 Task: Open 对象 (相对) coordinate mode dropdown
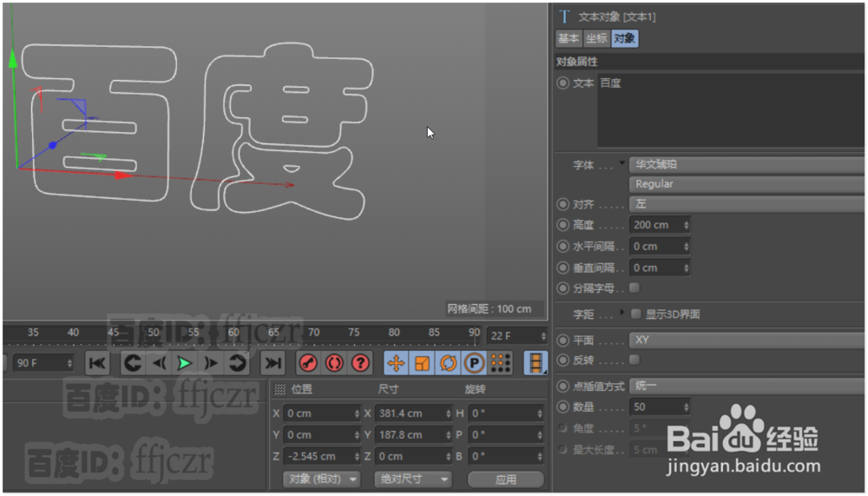click(322, 479)
